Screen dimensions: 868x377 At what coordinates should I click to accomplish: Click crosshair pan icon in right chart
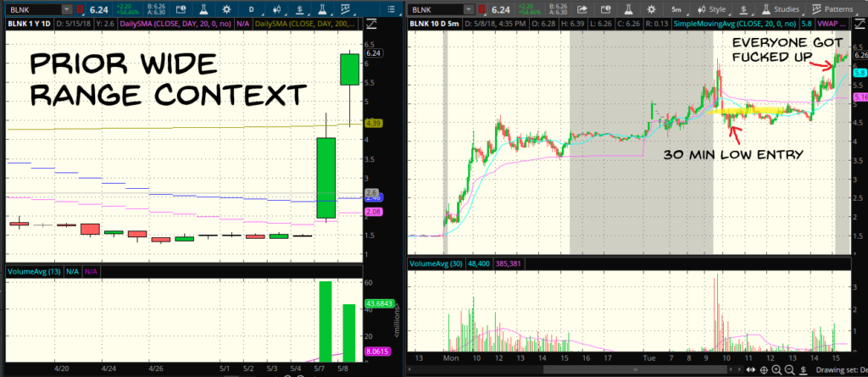pyautogui.click(x=764, y=369)
